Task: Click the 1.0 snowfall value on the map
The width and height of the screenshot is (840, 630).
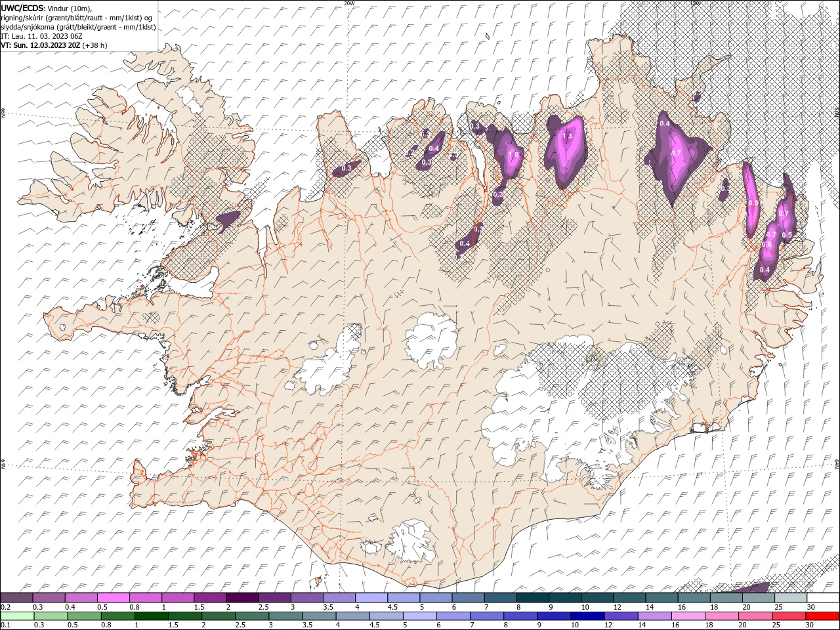Action: 514,154
